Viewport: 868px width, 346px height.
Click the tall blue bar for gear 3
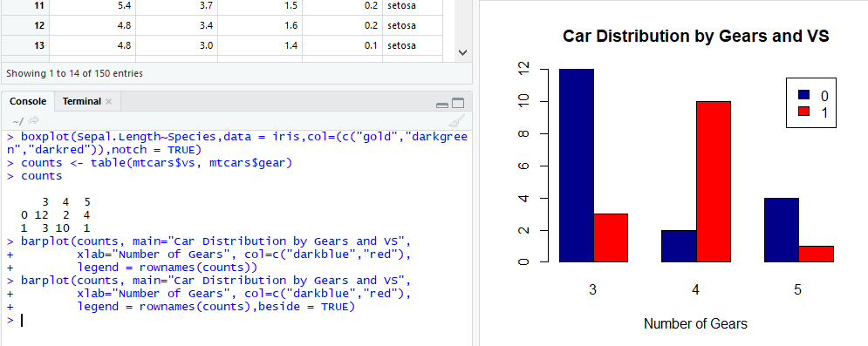tap(577, 166)
